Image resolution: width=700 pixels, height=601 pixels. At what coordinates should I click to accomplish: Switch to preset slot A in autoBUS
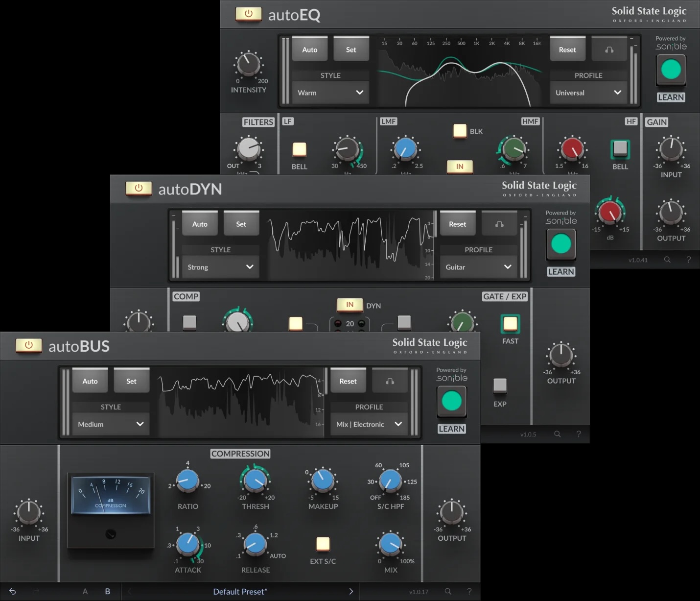click(x=85, y=591)
